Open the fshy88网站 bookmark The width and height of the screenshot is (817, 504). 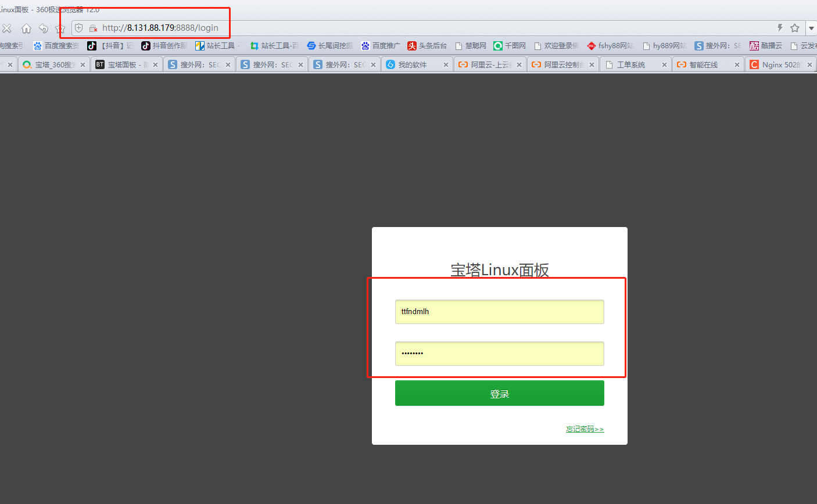(611, 46)
